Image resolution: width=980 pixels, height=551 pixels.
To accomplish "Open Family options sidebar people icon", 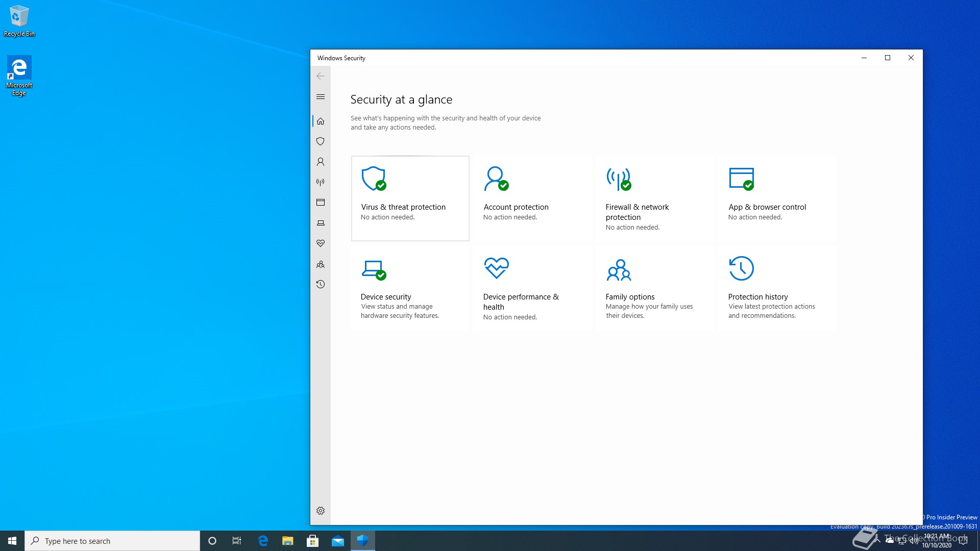I will [321, 264].
